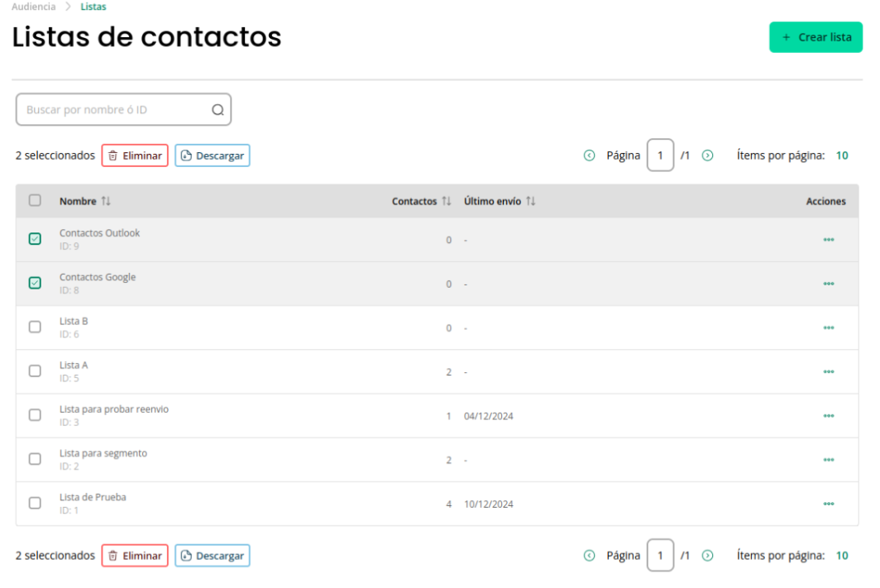Screen dimensions: 880x588
Task: Open actions menu for Contactos Outlook
Action: pos(829,240)
